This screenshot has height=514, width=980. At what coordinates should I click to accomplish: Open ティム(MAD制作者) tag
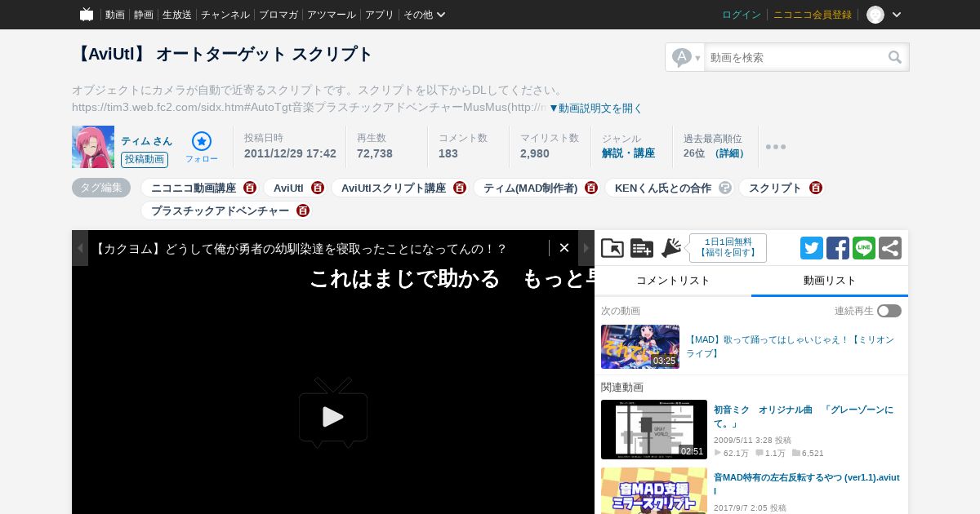[x=530, y=188]
